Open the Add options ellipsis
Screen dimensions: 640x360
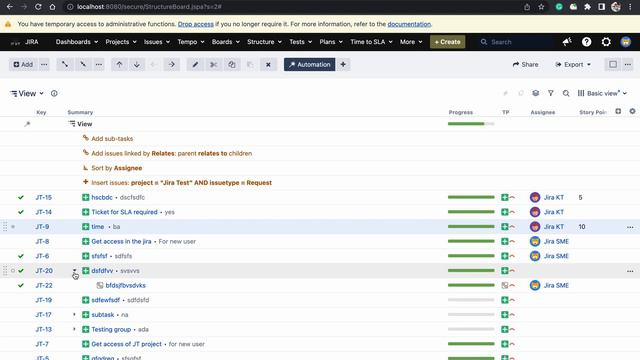point(44,64)
